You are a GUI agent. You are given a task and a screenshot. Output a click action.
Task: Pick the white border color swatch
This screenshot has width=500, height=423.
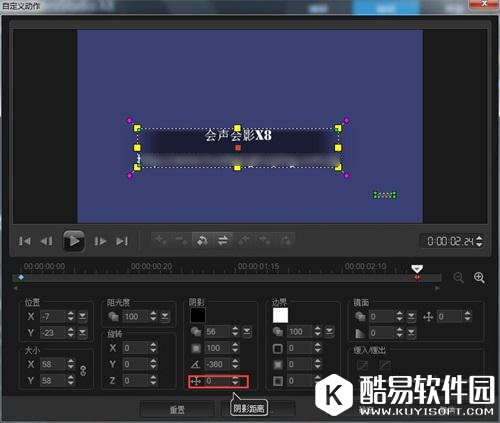(280, 315)
